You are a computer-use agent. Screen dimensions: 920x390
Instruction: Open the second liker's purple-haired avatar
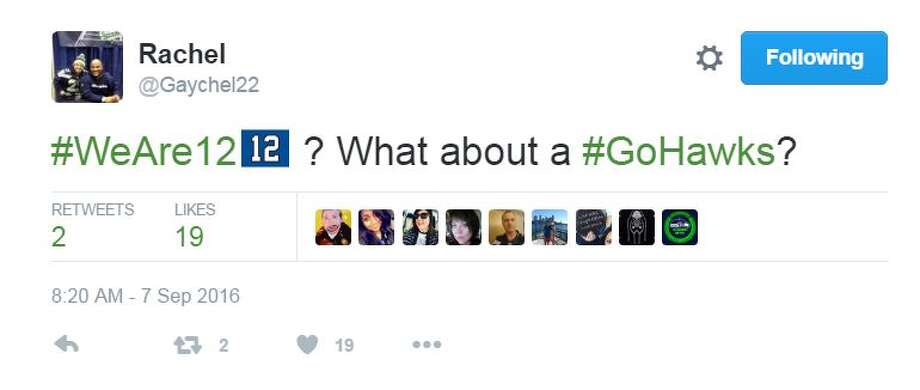(376, 227)
